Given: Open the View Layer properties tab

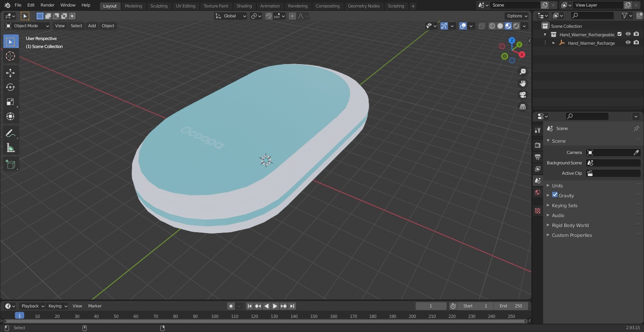Looking at the screenshot, I should coord(537,169).
